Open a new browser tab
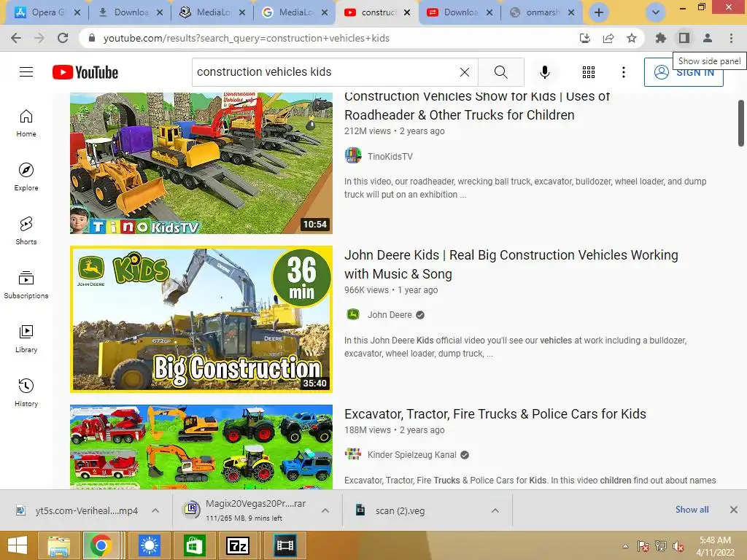Image resolution: width=747 pixels, height=560 pixels. [x=599, y=12]
